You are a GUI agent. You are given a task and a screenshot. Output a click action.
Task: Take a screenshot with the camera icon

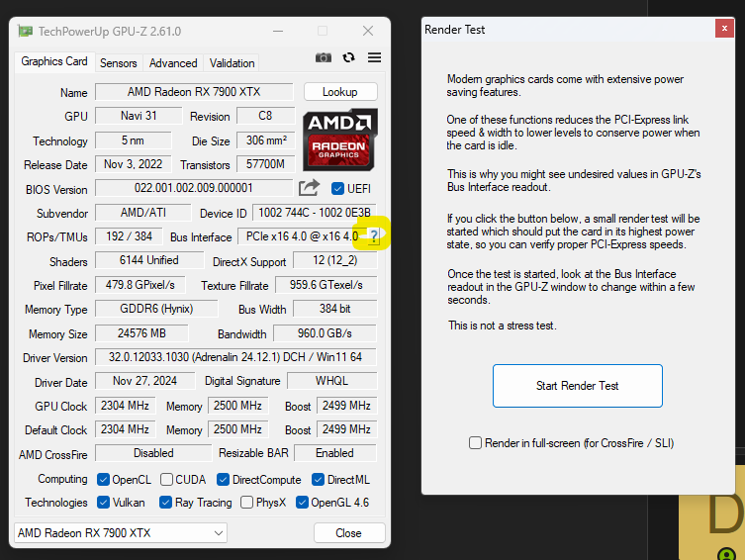click(x=324, y=58)
